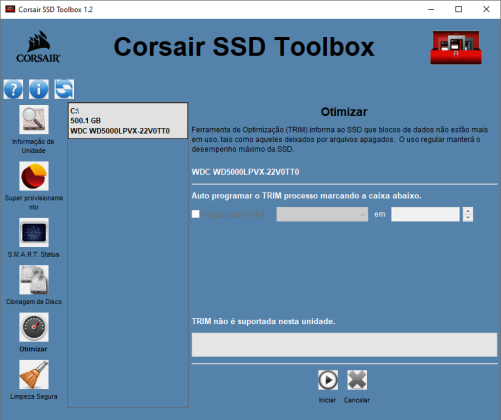Click the app icon in title bar
501x420 pixels.
[10, 9]
